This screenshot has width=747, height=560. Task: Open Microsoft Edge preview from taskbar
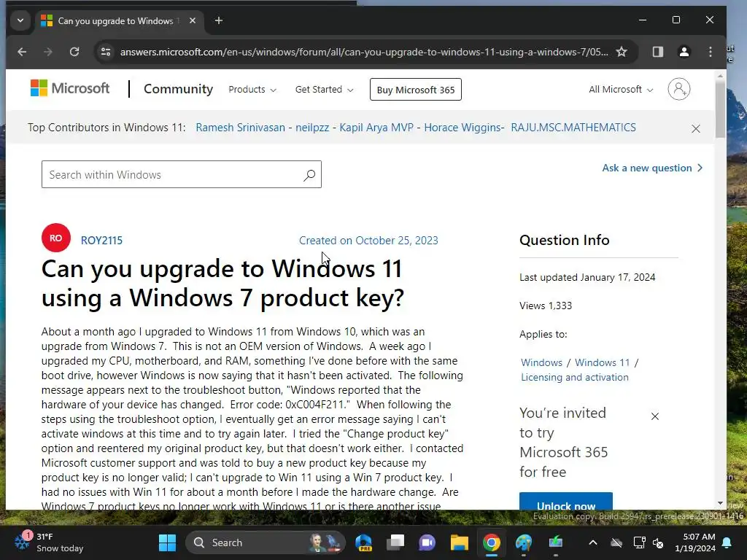(x=363, y=542)
